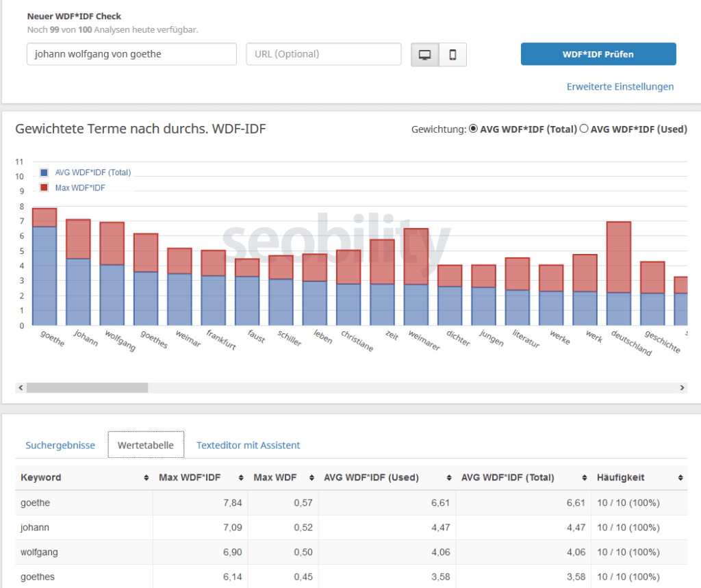Open Wertetabelle tab
This screenshot has height=588, width=701.
pyautogui.click(x=146, y=445)
